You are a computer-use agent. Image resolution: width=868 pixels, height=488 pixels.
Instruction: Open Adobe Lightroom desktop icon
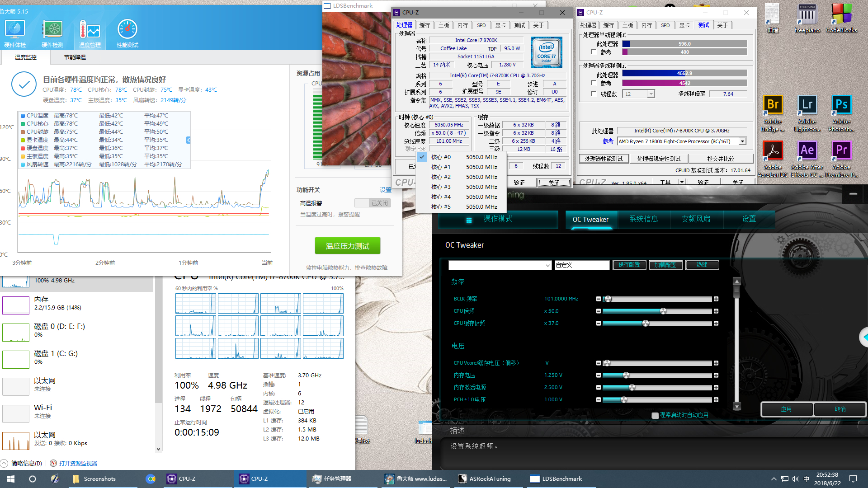pos(807,113)
